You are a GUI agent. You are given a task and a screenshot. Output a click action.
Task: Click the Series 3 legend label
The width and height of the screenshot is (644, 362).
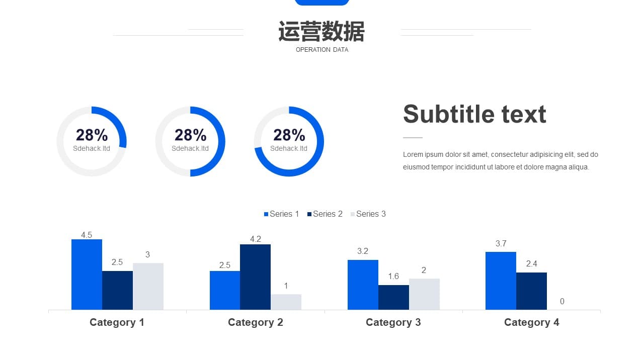[371, 214]
